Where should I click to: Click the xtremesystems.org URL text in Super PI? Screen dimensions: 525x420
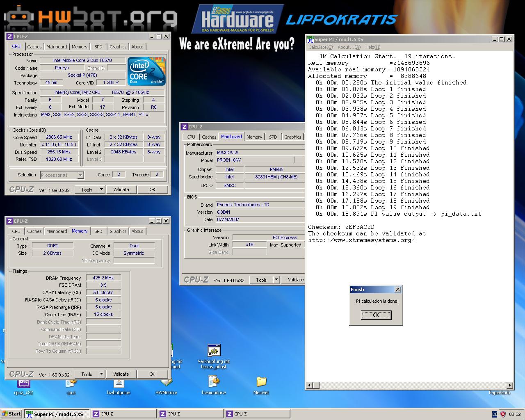pyautogui.click(x=362, y=240)
